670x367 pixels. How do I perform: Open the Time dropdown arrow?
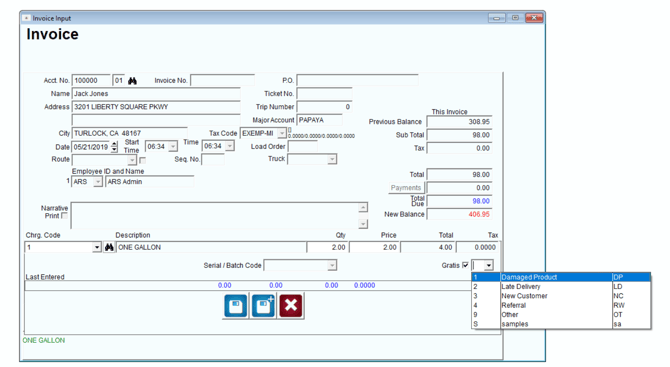tap(230, 146)
